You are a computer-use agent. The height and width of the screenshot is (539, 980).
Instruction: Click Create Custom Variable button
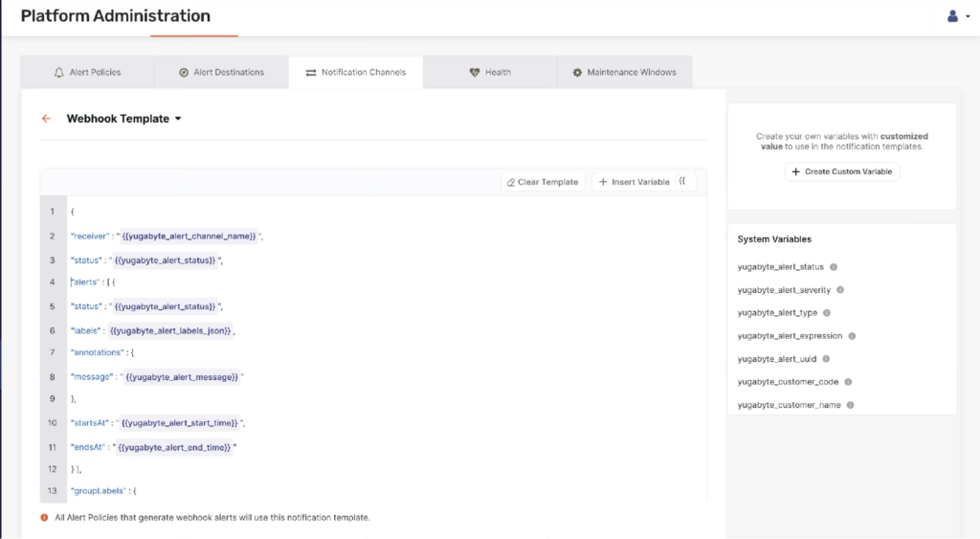(842, 172)
